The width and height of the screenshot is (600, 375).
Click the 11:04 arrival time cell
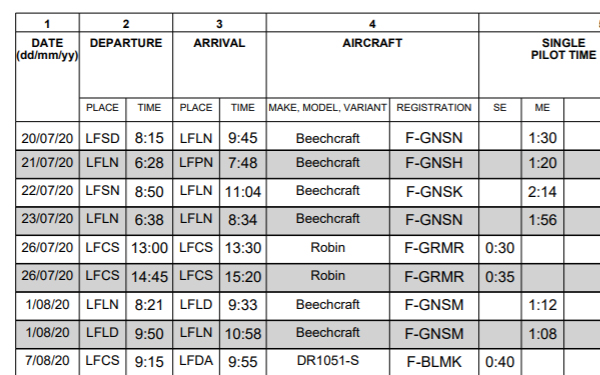pos(243,193)
